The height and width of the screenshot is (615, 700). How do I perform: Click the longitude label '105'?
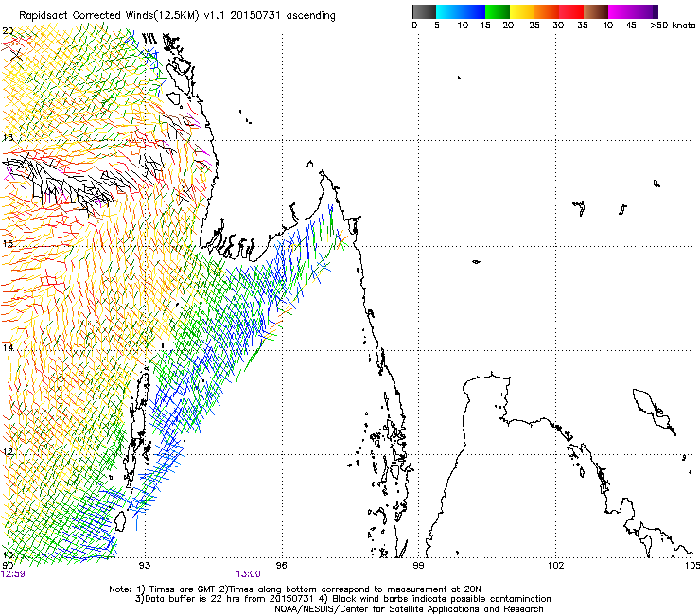tap(692, 566)
